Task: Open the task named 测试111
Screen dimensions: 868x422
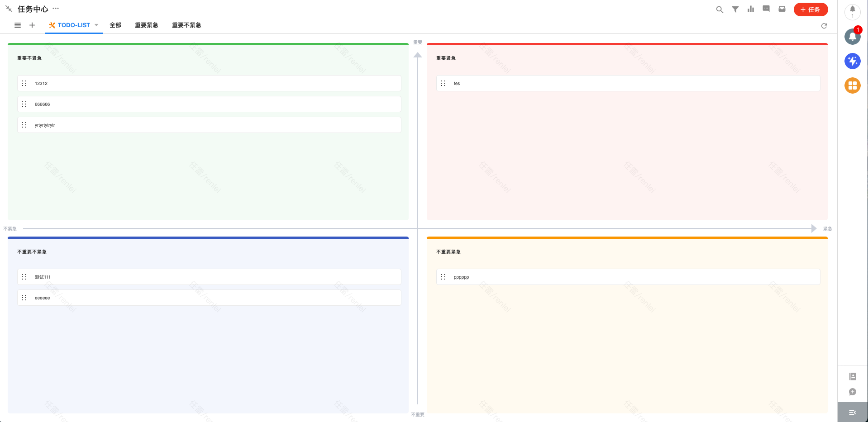Action: click(209, 277)
